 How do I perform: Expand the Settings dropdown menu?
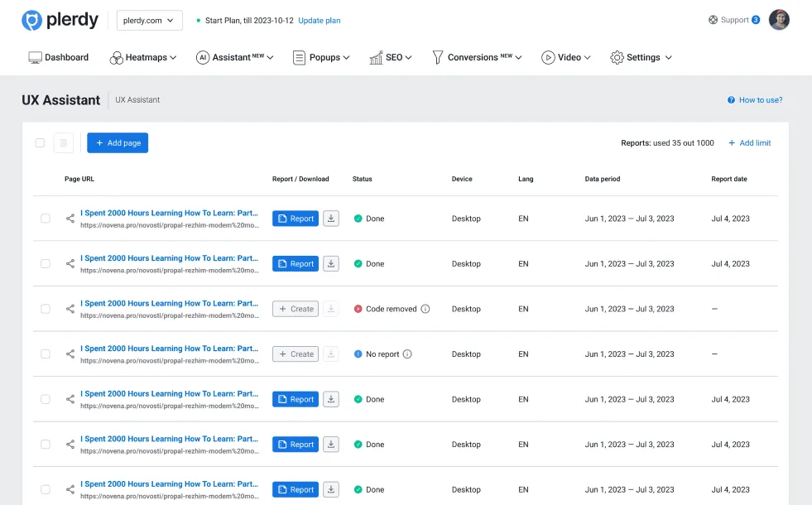click(x=641, y=57)
